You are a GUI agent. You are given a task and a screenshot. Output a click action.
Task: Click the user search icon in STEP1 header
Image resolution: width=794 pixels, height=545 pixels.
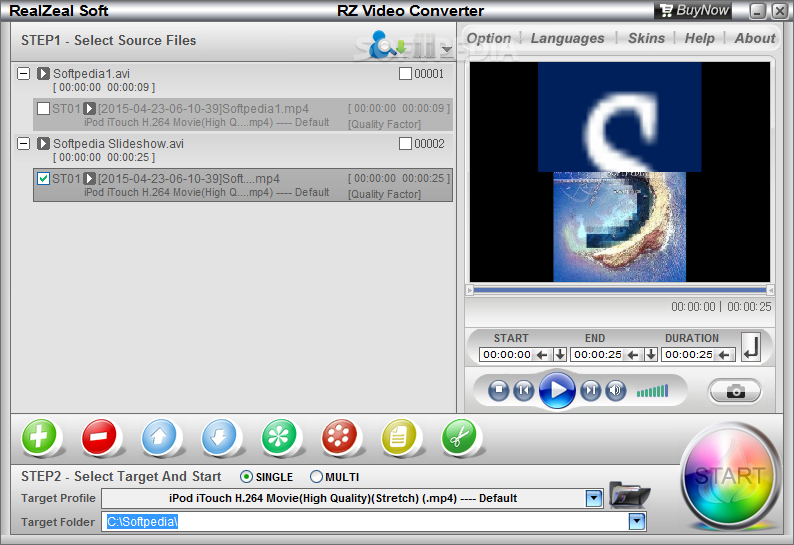tap(383, 44)
